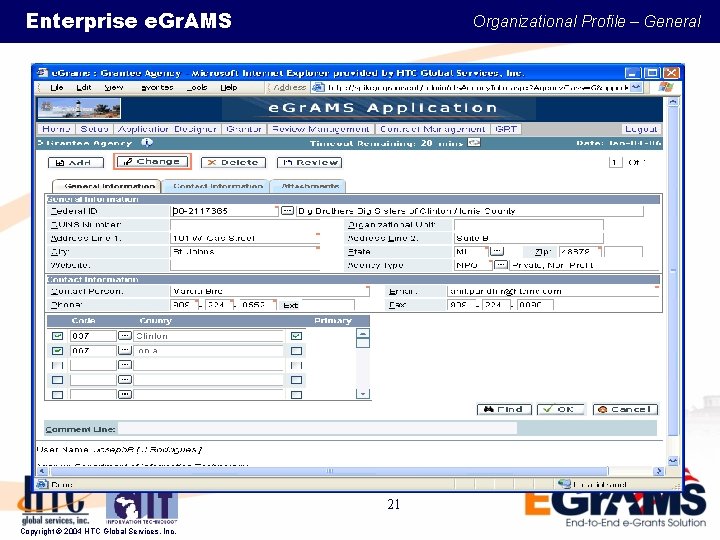The image size is (720, 540).
Task: Open the Contract Management menu
Action: [x=433, y=129]
